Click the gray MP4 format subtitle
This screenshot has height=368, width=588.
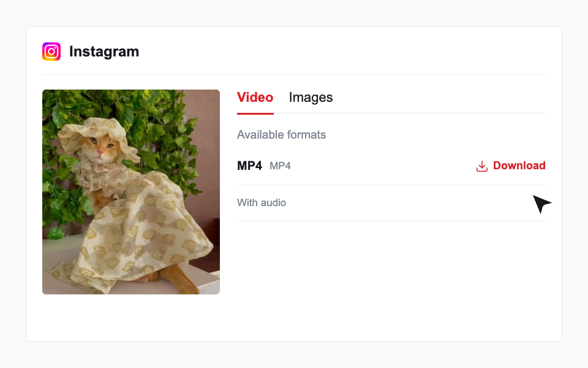(280, 166)
